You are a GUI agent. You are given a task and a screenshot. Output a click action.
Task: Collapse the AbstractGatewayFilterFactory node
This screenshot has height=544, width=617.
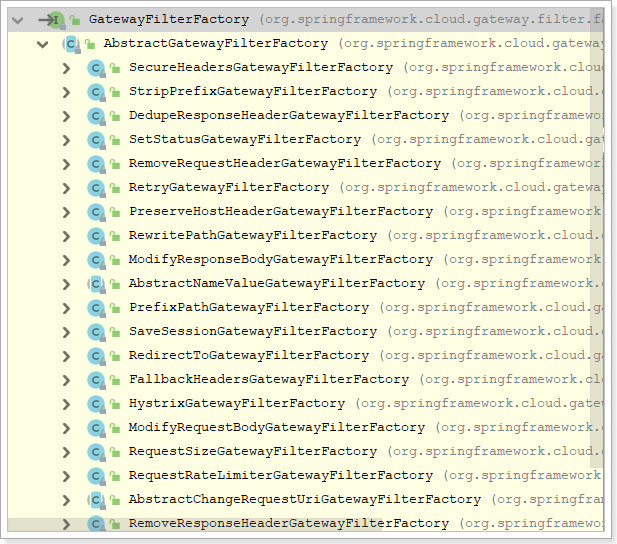(x=42, y=44)
